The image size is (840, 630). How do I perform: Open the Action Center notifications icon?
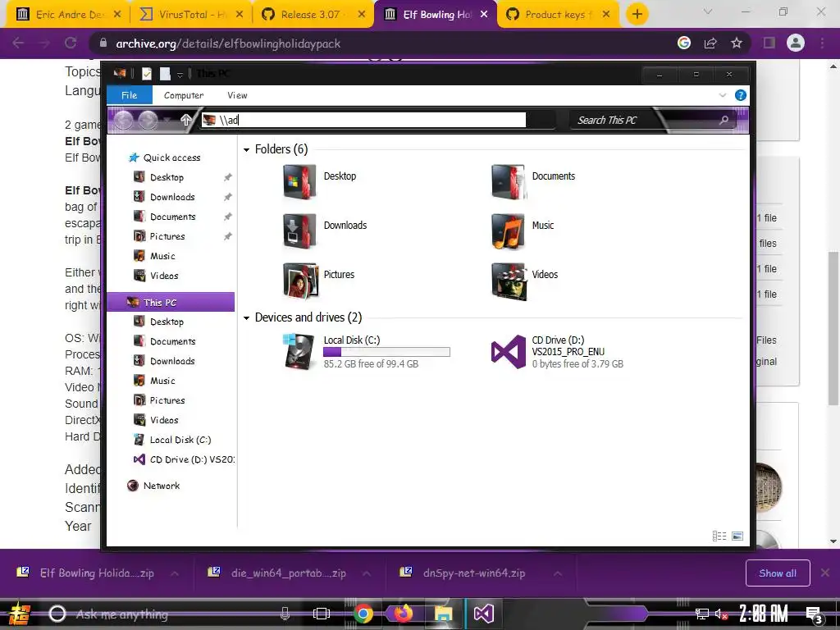coord(815,614)
